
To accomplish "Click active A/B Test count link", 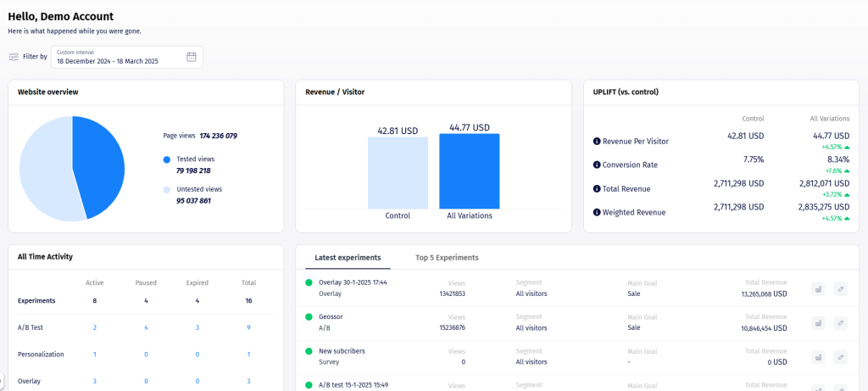I will (x=94, y=327).
